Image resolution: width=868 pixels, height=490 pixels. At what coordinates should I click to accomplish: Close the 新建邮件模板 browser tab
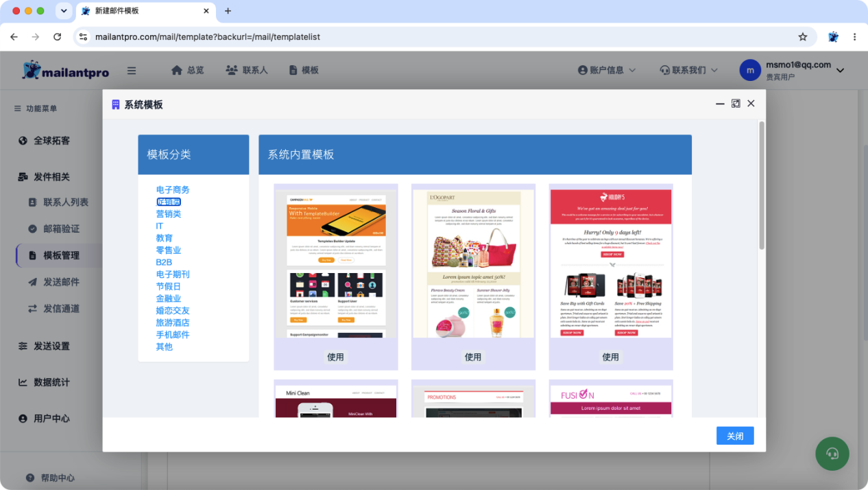[206, 11]
